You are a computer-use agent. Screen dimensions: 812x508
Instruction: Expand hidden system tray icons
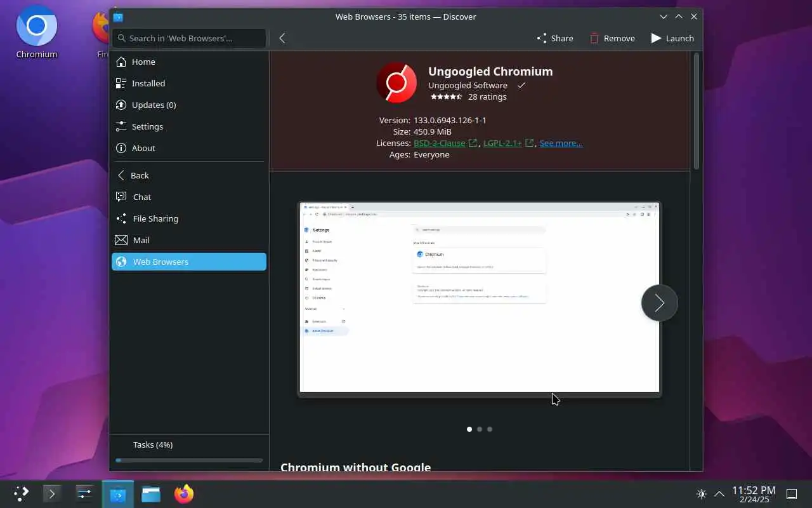click(x=719, y=493)
